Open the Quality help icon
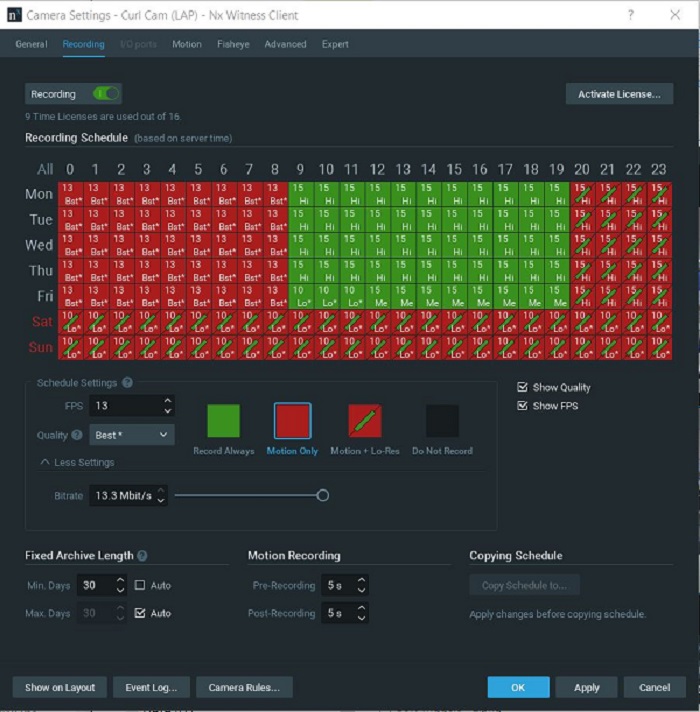 pos(77,435)
